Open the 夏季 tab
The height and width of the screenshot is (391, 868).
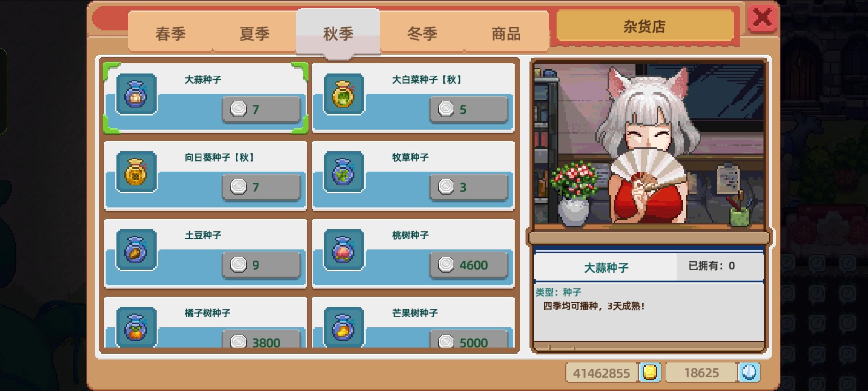coord(254,33)
